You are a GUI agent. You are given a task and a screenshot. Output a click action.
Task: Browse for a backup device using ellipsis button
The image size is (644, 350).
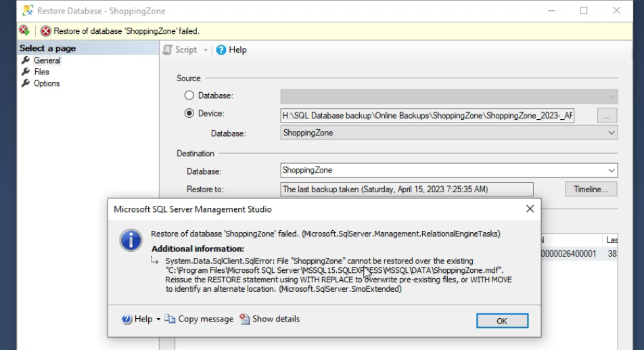point(607,116)
